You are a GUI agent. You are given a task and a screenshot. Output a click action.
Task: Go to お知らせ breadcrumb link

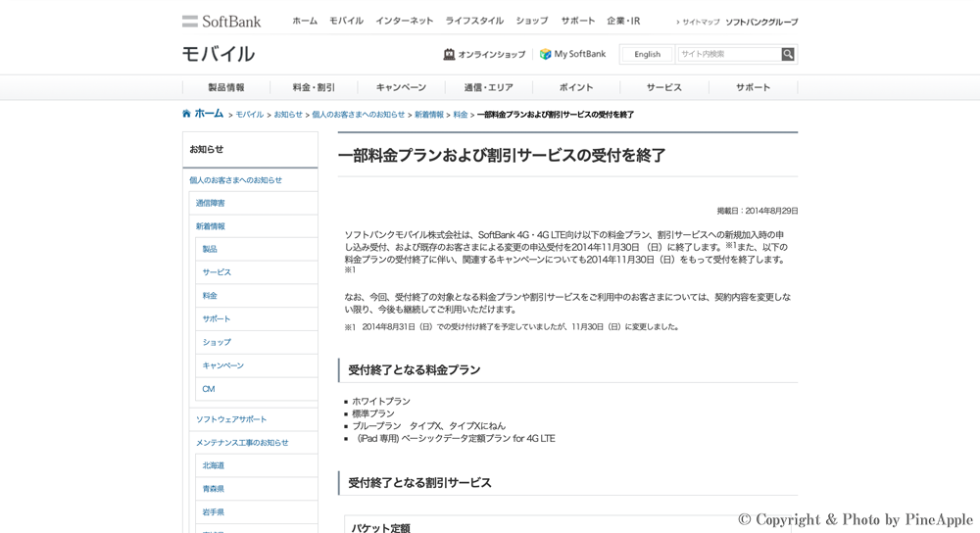coord(287,115)
